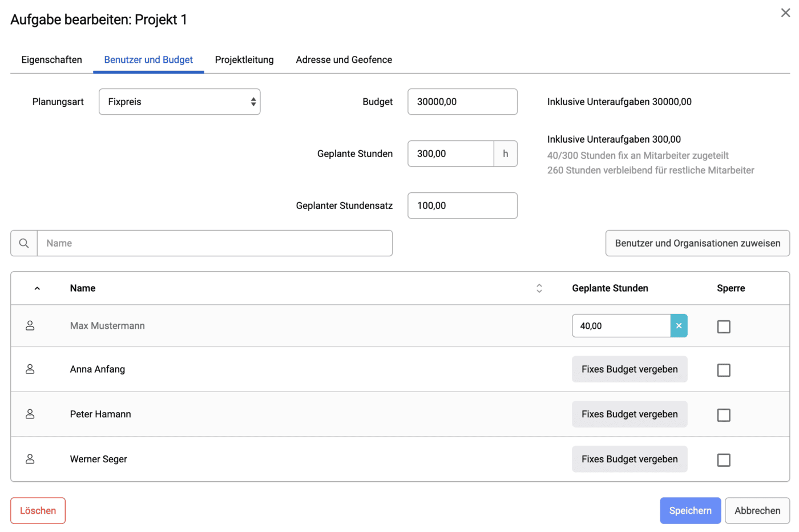
Task: Open the Planungsart dropdown
Action: (180, 102)
